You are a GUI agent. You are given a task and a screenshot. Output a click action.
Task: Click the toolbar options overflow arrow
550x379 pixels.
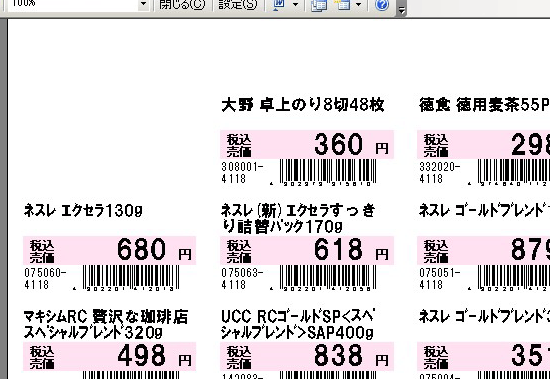point(402,11)
